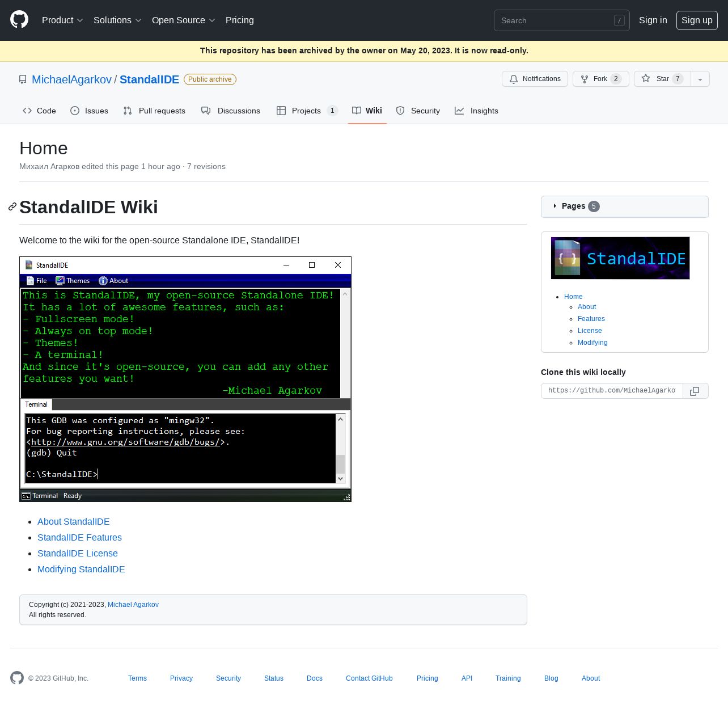Expand the Open Source menu
Viewport: 728px width, 713px height.
click(x=183, y=20)
